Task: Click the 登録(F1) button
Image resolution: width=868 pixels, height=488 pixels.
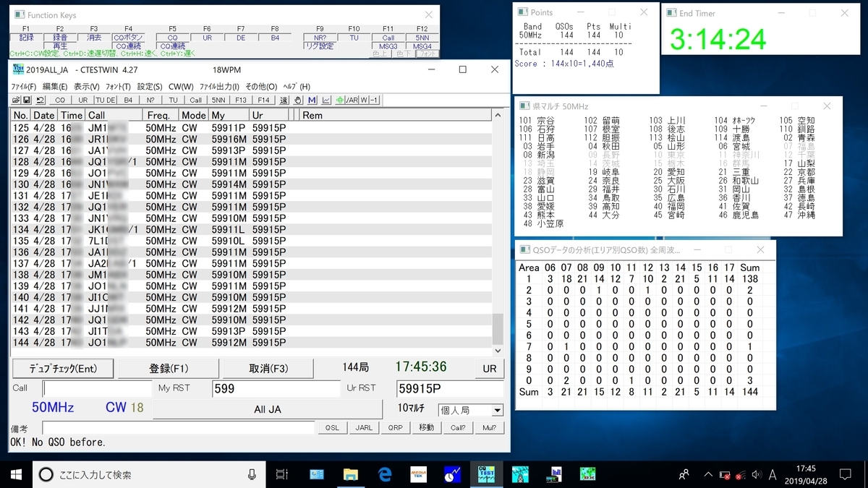Action: click(168, 368)
